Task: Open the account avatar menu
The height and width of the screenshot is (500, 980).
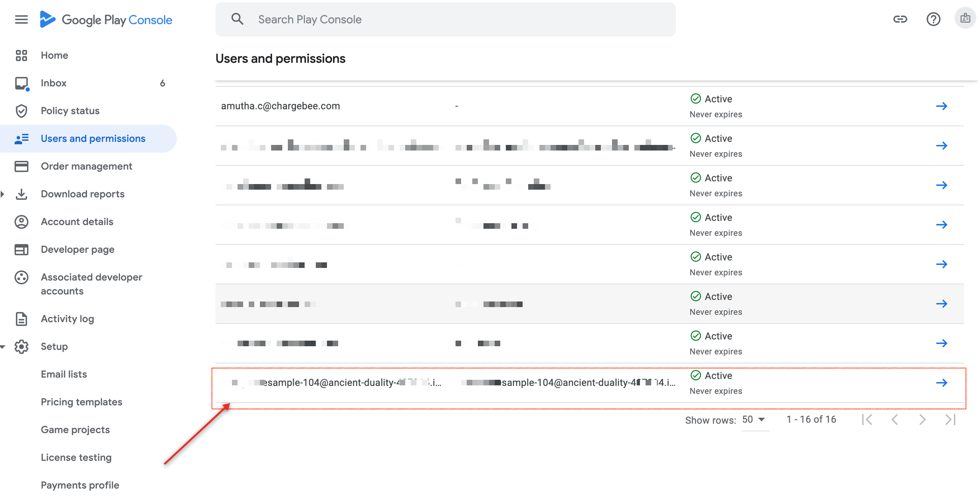Action: pos(965,19)
